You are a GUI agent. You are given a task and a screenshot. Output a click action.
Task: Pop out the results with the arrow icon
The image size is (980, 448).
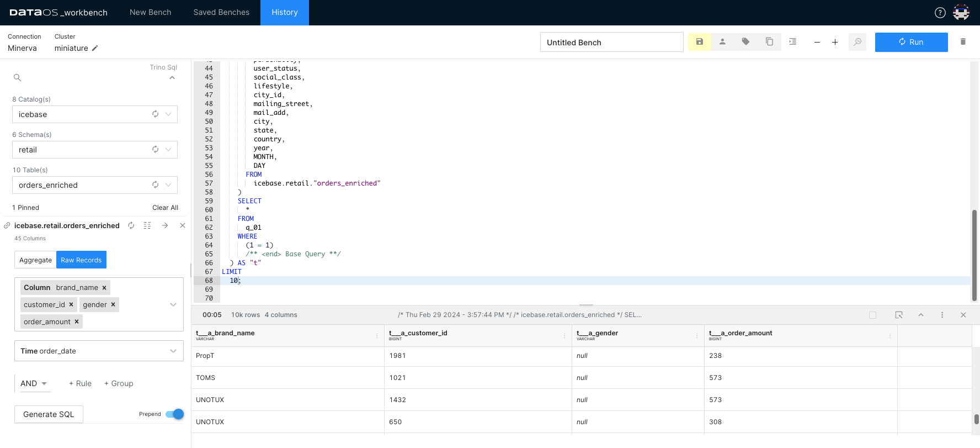pos(899,315)
